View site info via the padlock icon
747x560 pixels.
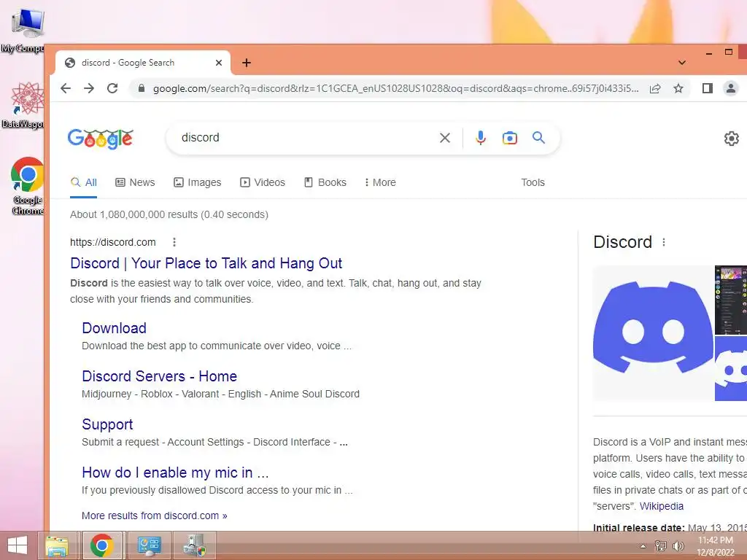point(141,88)
